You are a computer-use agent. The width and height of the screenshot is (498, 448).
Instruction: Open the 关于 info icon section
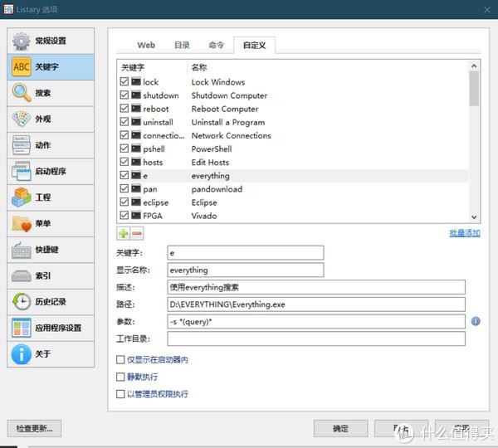22,354
